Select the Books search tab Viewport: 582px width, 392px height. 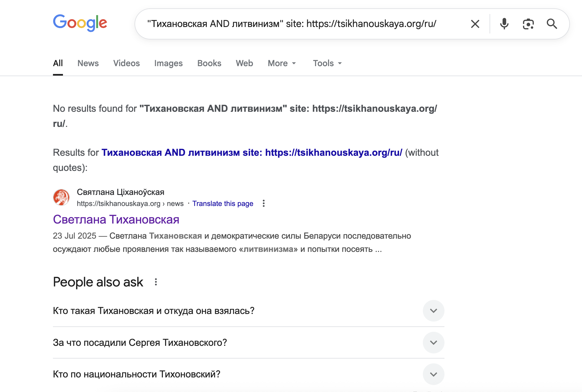pyautogui.click(x=209, y=63)
